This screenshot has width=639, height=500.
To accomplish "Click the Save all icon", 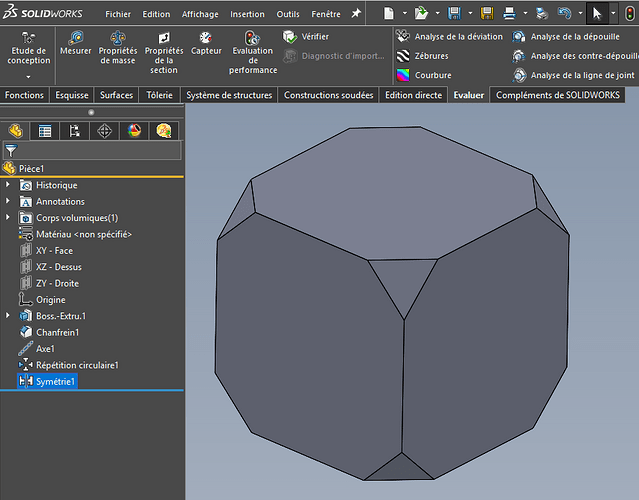I will (x=487, y=13).
